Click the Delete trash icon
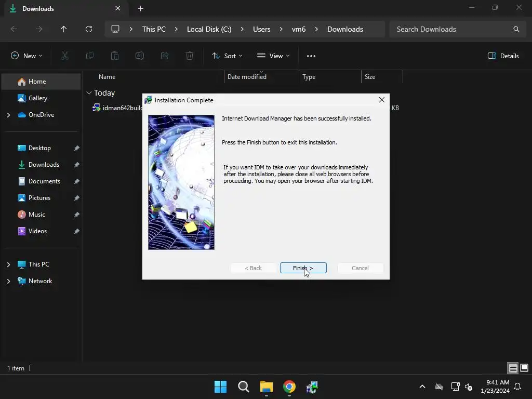This screenshot has height=399, width=532. pos(190,56)
